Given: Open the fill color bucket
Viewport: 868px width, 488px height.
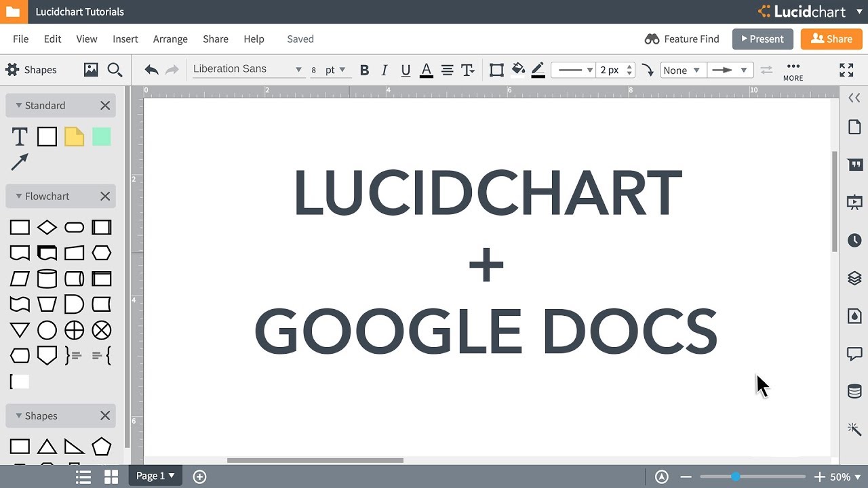Looking at the screenshot, I should pyautogui.click(x=518, y=70).
